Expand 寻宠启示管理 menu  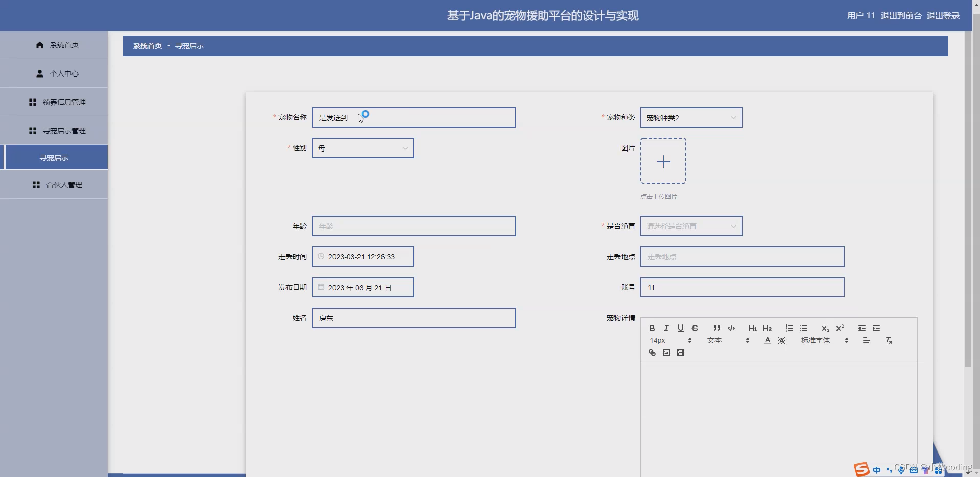pyautogui.click(x=54, y=131)
